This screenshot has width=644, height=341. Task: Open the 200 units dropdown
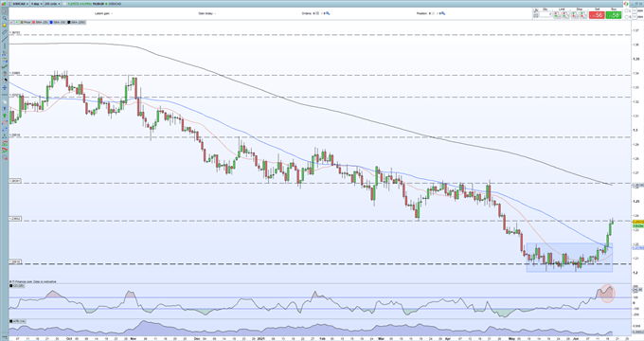tap(52, 4)
